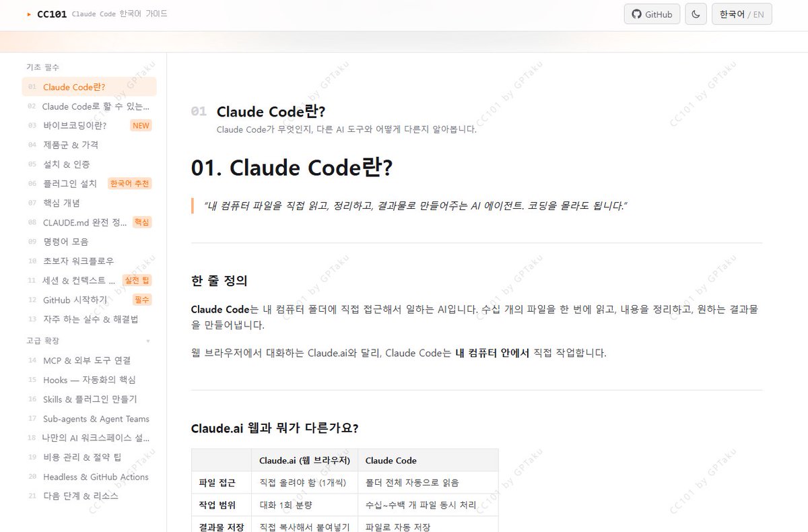Click the '한국어 추천' badge
The image size is (808, 532).
(x=129, y=184)
